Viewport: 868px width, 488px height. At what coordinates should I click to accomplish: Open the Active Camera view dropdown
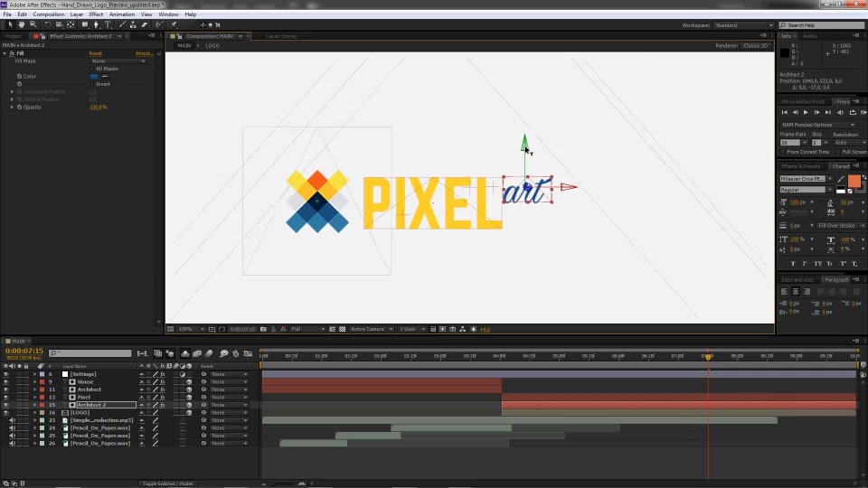click(371, 329)
